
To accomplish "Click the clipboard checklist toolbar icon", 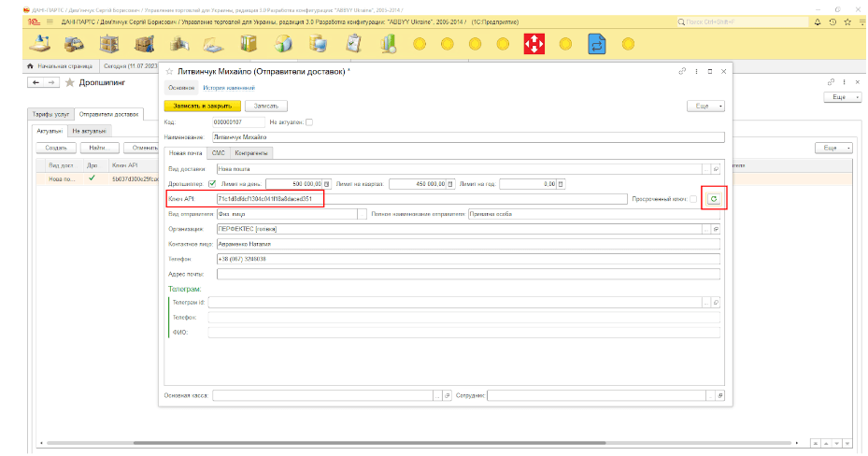I will [x=354, y=44].
